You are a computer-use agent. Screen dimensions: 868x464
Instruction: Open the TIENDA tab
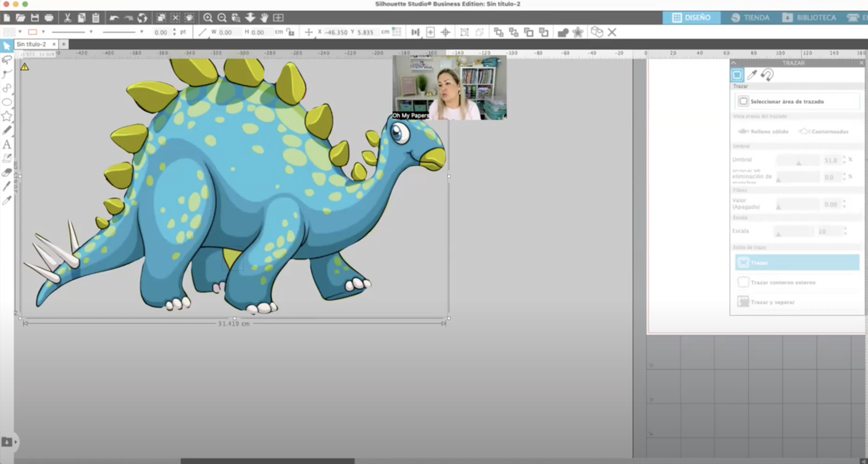751,18
